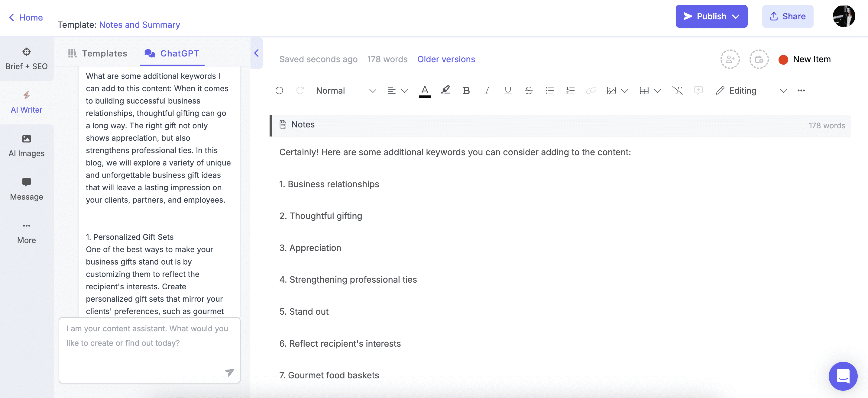Change the New Item status
Viewport: 868px width, 398px height.
tap(805, 59)
